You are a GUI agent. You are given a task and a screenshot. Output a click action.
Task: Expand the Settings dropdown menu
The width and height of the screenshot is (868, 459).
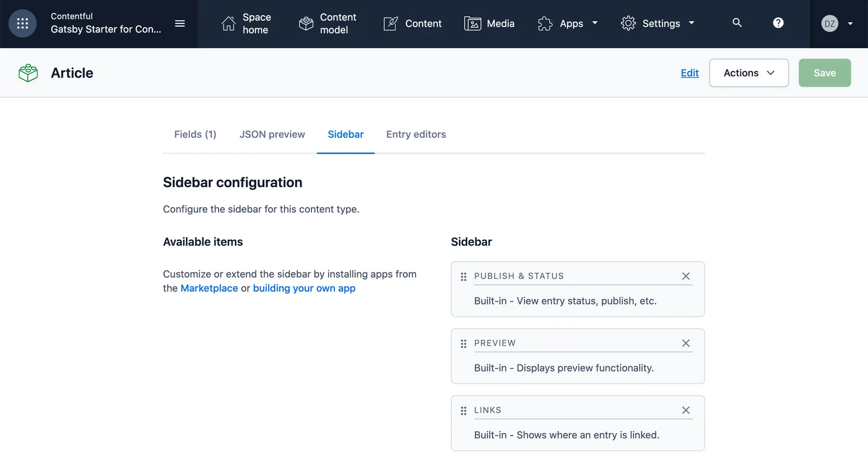pos(658,23)
